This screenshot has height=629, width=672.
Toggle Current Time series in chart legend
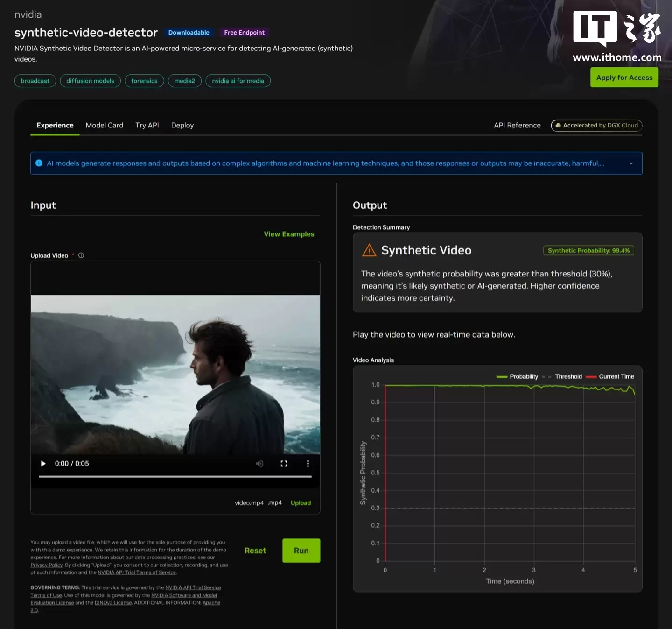[x=610, y=377]
